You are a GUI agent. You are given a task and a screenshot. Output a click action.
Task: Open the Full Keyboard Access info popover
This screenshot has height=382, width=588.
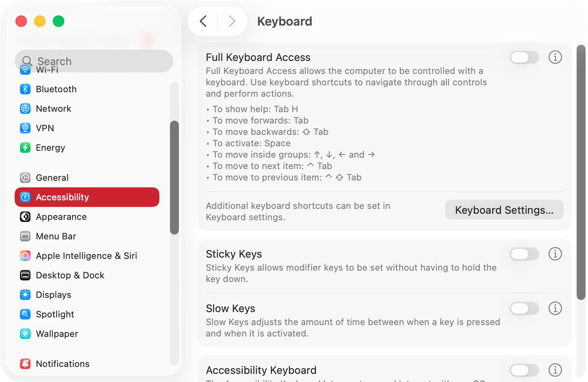click(555, 57)
